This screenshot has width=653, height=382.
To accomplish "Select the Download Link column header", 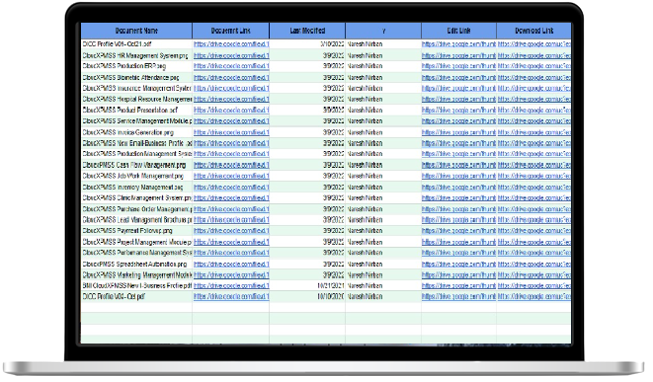I will point(534,31).
